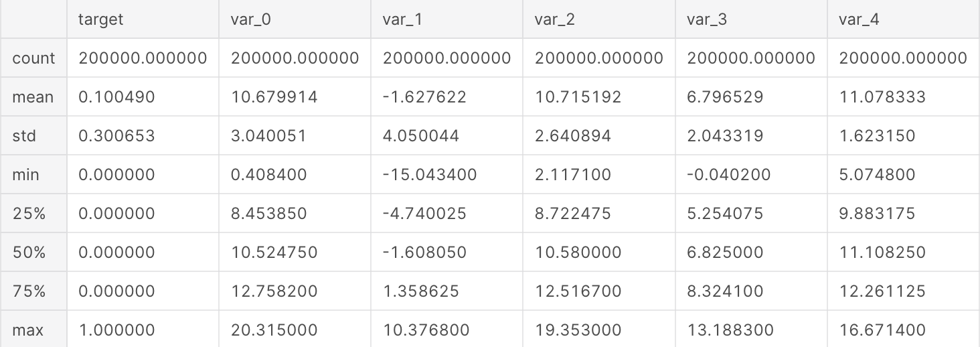Select var_1 min value -15.043400
The height and width of the screenshot is (347, 980).
[430, 175]
